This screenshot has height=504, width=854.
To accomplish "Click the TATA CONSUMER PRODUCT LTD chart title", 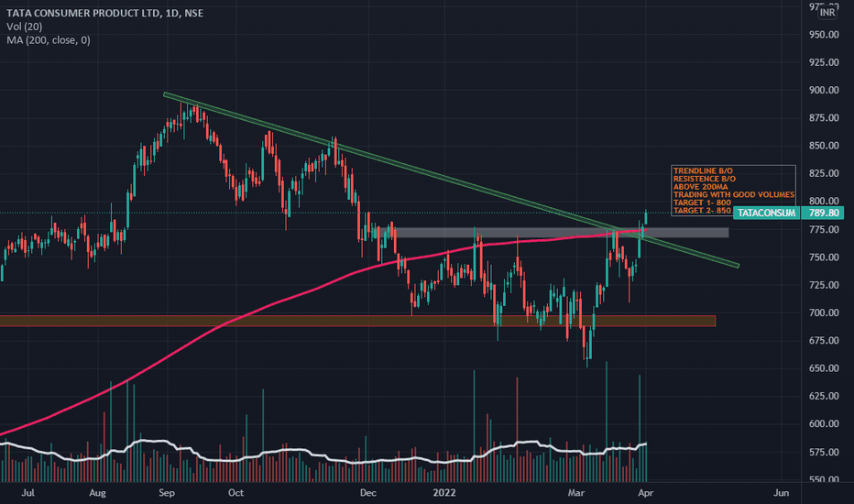I will (104, 13).
